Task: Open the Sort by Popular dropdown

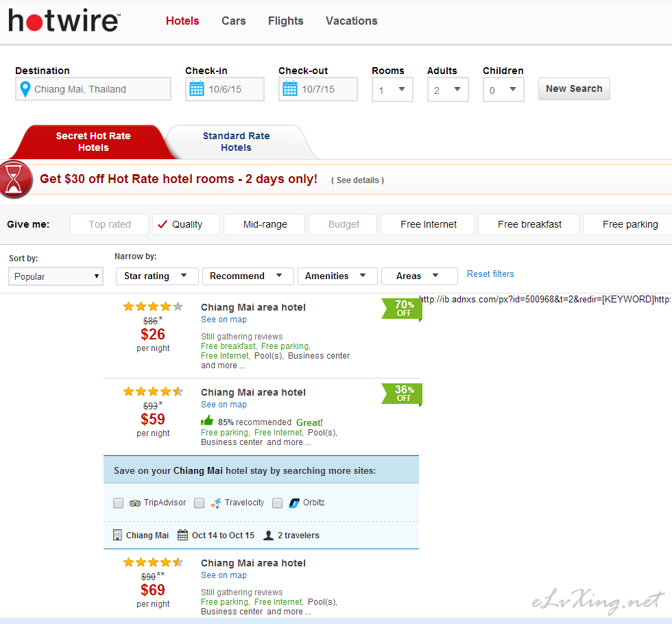Action: coord(56,276)
